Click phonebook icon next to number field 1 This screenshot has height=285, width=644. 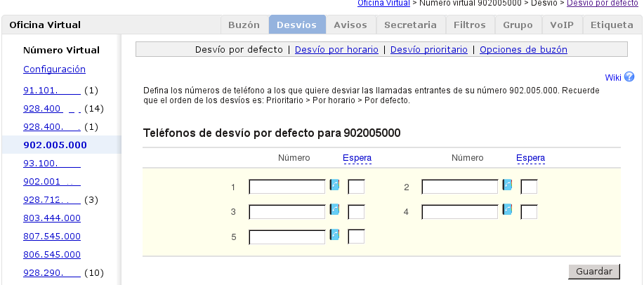[x=335, y=186]
